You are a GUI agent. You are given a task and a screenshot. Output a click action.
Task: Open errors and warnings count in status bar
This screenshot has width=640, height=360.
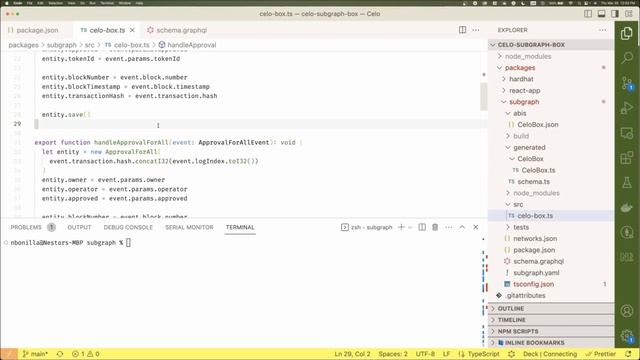click(86, 354)
